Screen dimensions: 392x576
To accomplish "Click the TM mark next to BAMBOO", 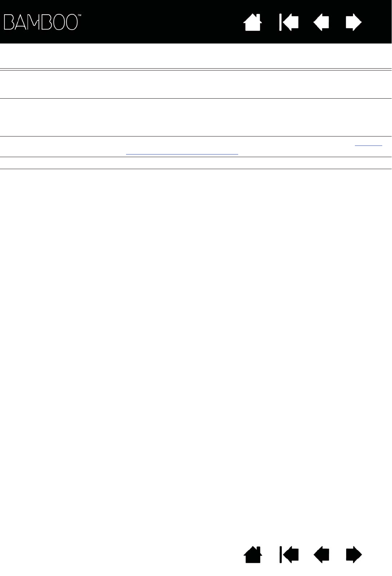I will [79, 16].
